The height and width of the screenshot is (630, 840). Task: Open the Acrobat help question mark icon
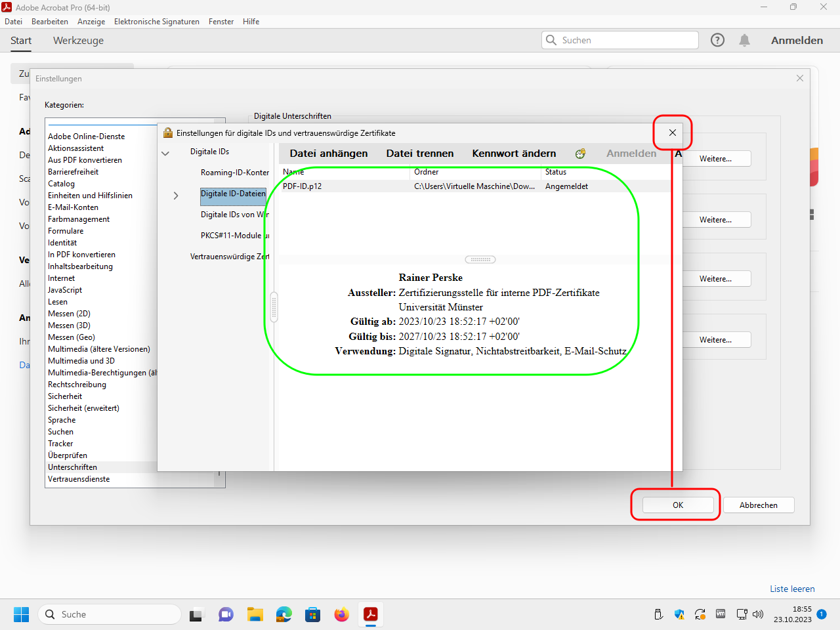pos(717,40)
